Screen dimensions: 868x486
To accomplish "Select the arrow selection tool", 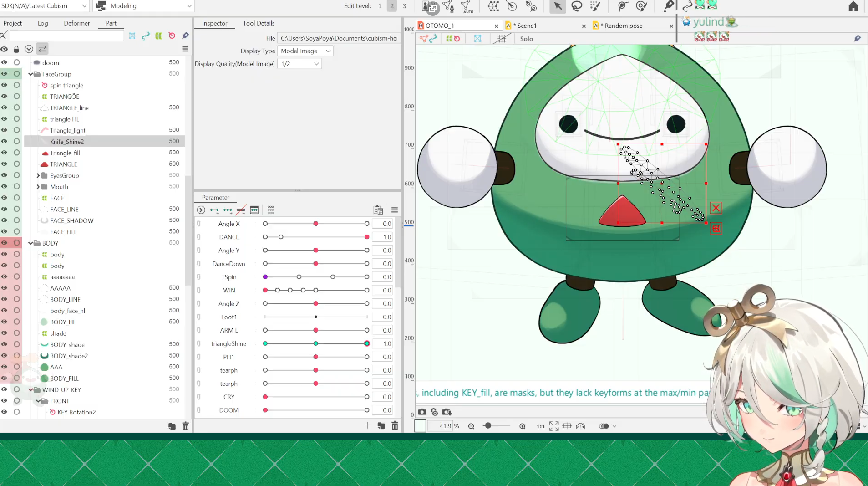I will pos(558,6).
